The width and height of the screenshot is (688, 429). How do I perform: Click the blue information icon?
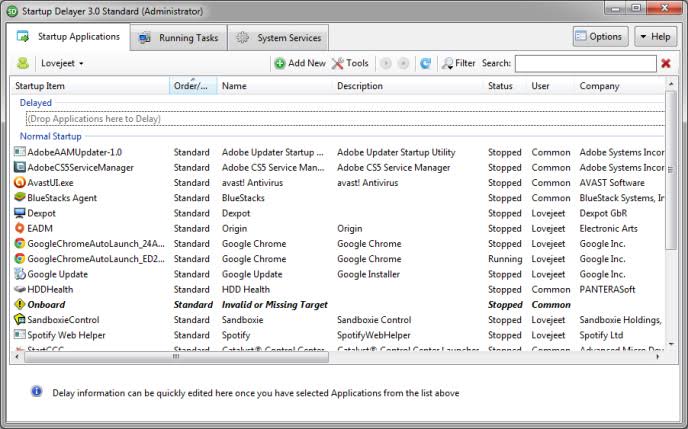pyautogui.click(x=36, y=391)
